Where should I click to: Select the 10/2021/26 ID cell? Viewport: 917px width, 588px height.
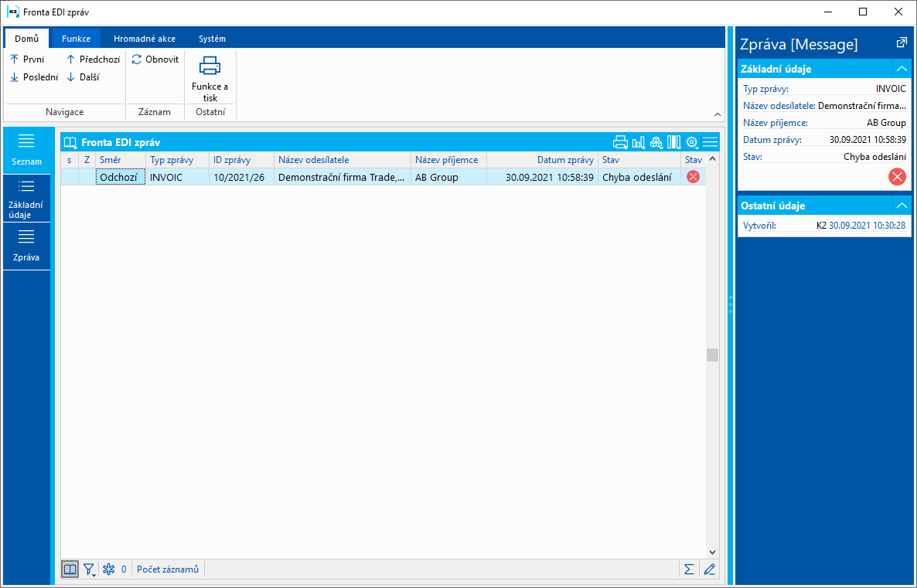[x=241, y=177]
